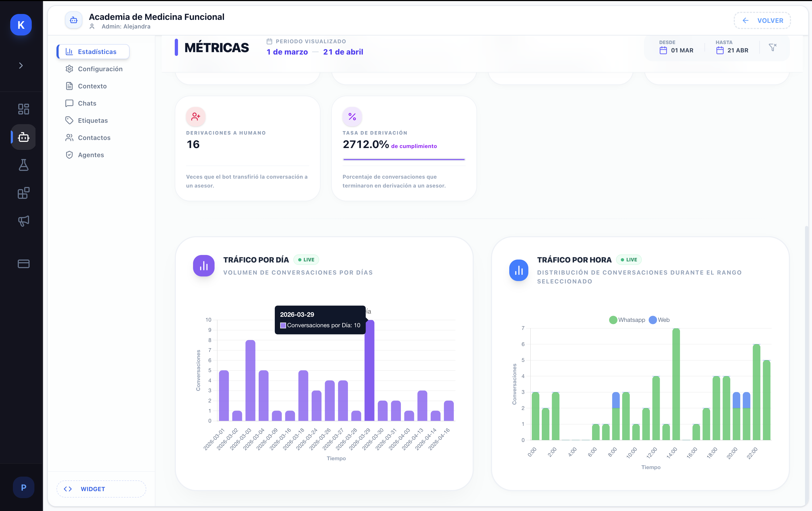Click the LIVE badge on Tráfico por Hora
The image size is (812, 511).
(629, 260)
